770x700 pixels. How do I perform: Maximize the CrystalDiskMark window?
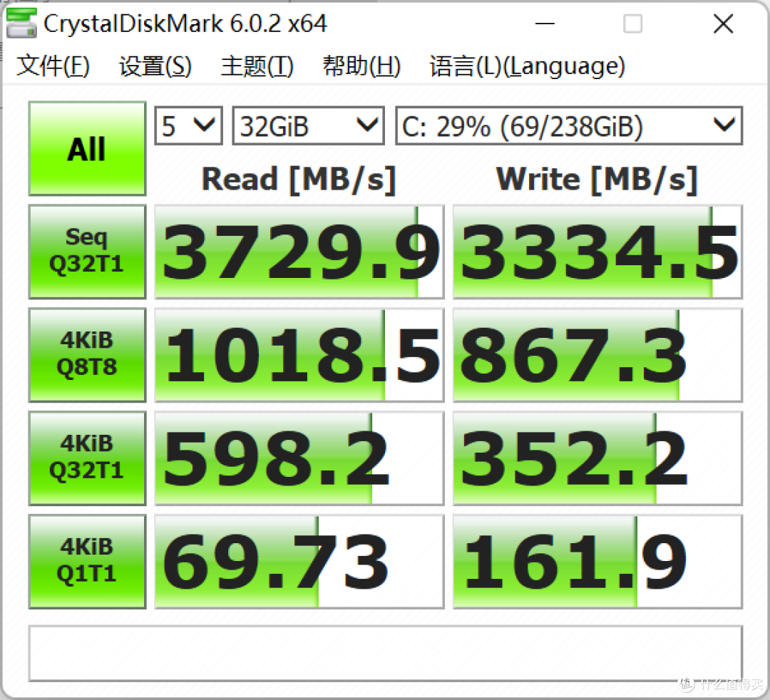pyautogui.click(x=632, y=24)
